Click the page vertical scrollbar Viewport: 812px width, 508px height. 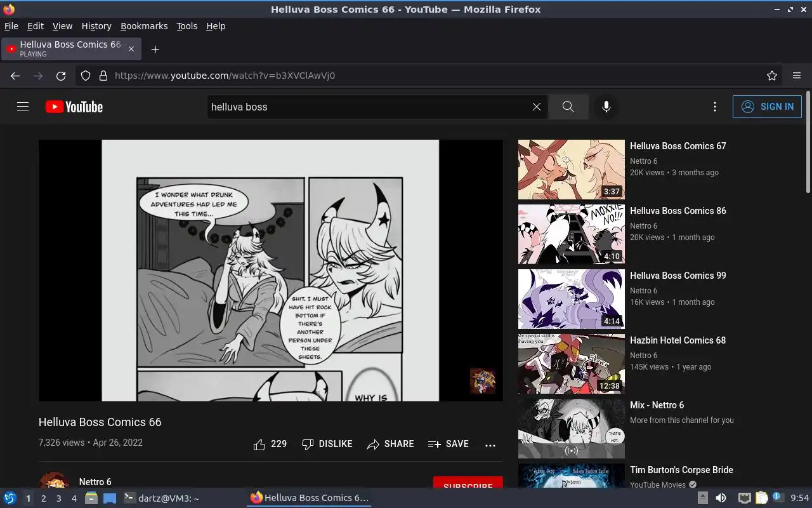[808, 143]
